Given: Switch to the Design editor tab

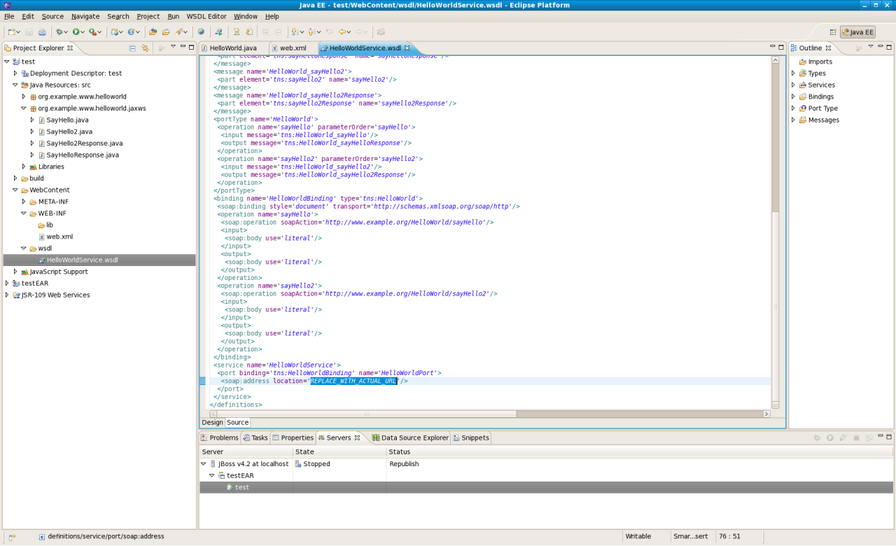Looking at the screenshot, I should [212, 423].
